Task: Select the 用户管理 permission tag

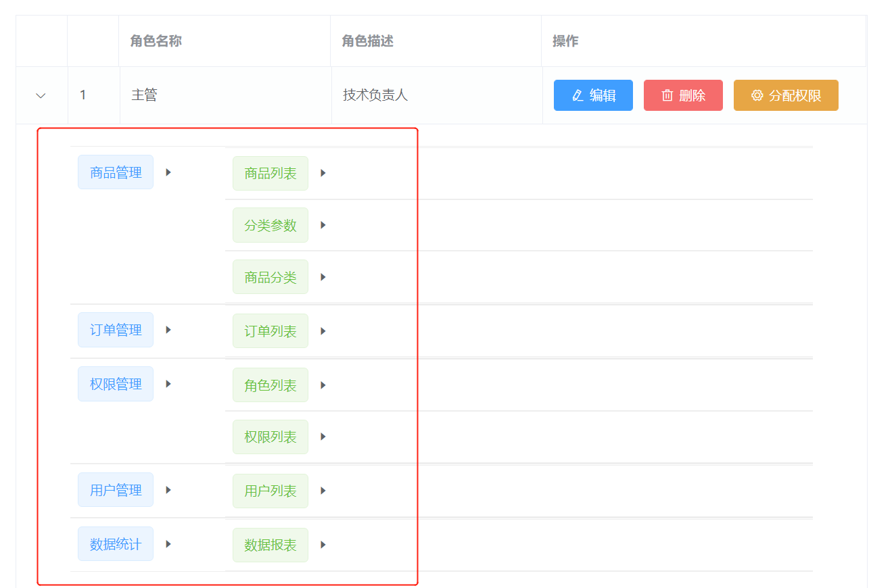Action: (116, 490)
